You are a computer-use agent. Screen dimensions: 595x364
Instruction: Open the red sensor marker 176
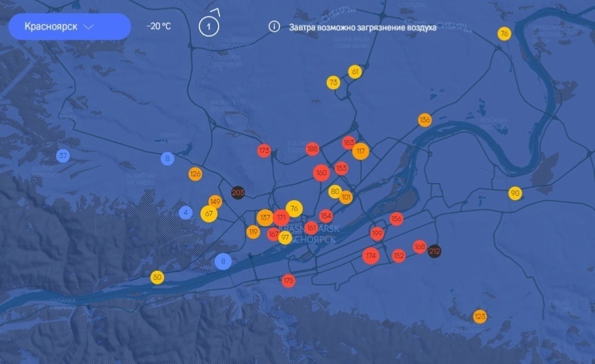click(x=288, y=281)
